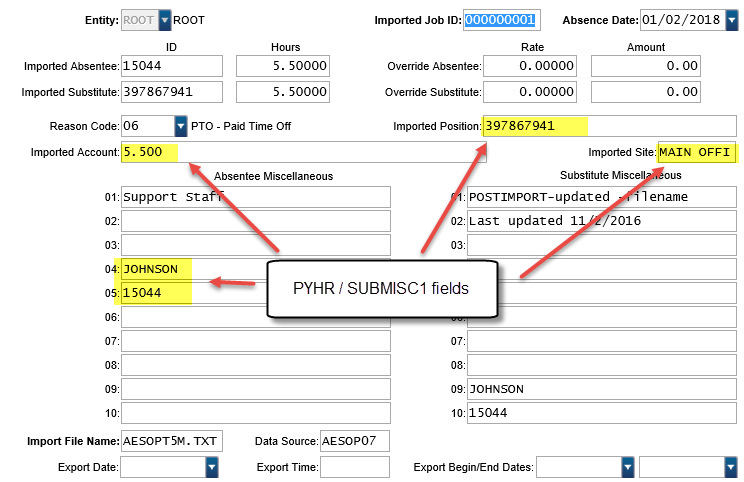
Task: Click the Imported Position field
Action: click(x=535, y=126)
